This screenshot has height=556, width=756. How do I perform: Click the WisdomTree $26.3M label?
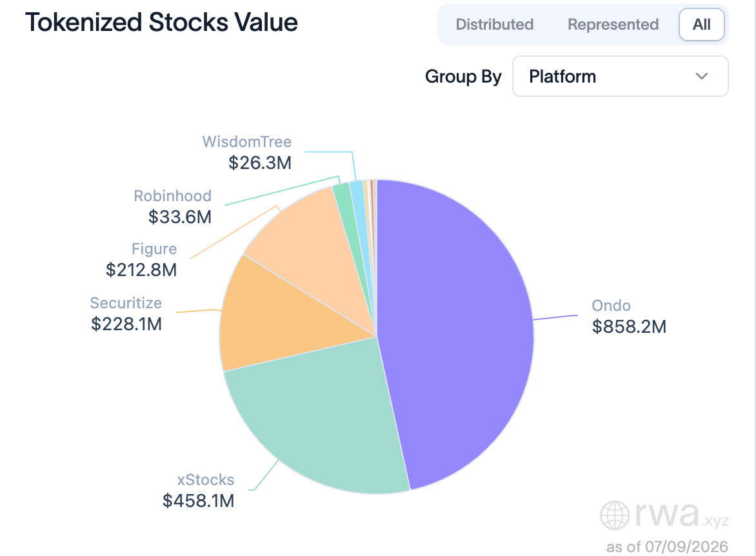click(247, 152)
